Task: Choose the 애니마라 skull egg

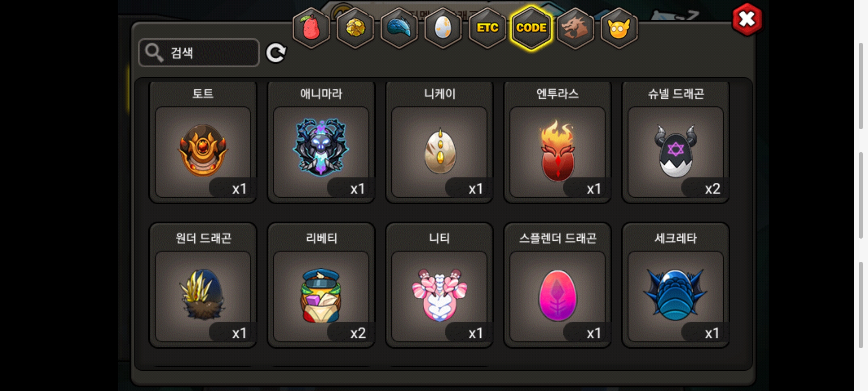Action: pyautogui.click(x=321, y=142)
